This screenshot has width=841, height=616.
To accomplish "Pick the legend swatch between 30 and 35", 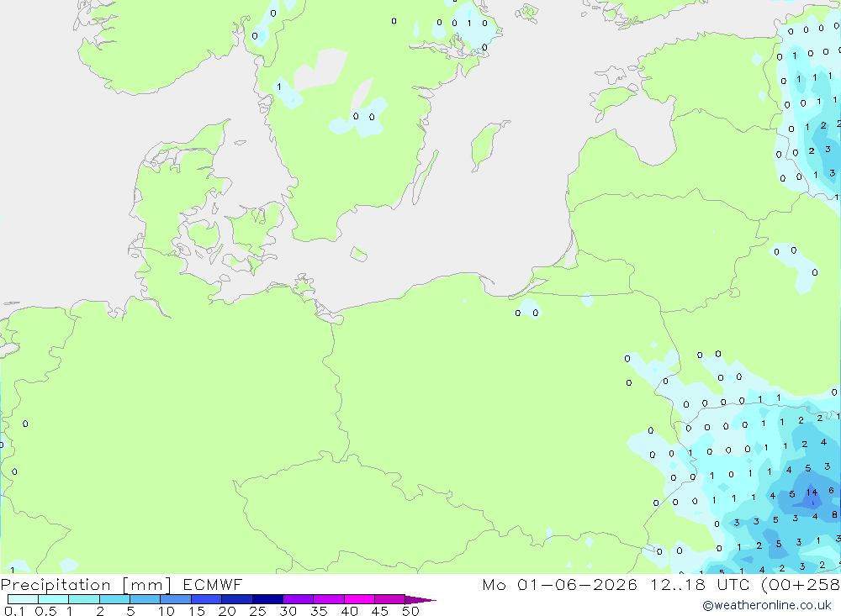I will tap(299, 599).
